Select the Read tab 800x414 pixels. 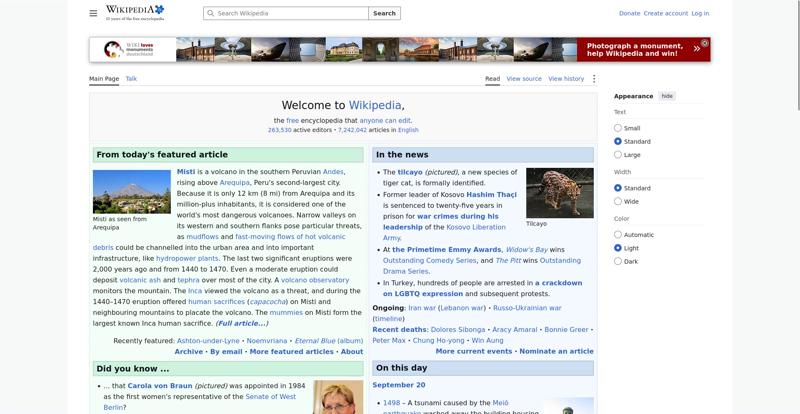tap(492, 79)
